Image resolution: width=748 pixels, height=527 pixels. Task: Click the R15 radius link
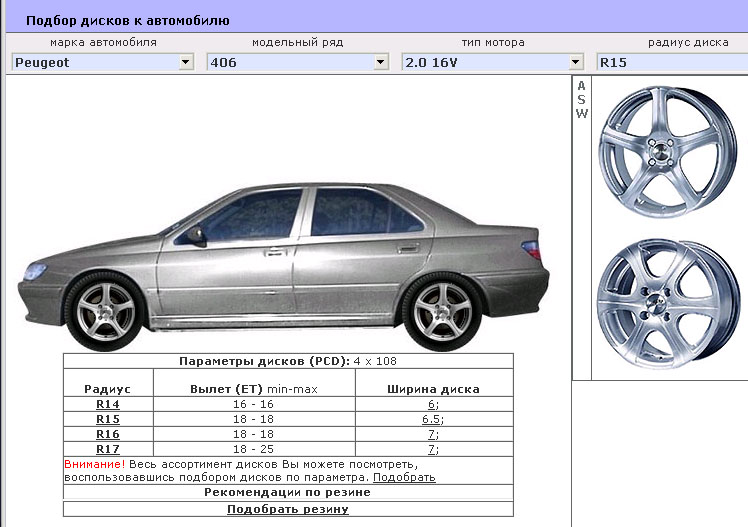(108, 419)
